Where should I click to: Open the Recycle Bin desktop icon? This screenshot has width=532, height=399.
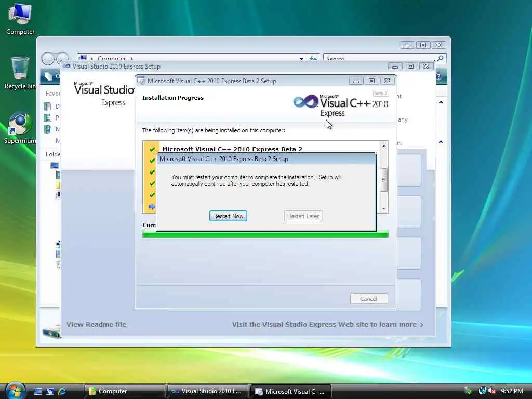tap(20, 73)
